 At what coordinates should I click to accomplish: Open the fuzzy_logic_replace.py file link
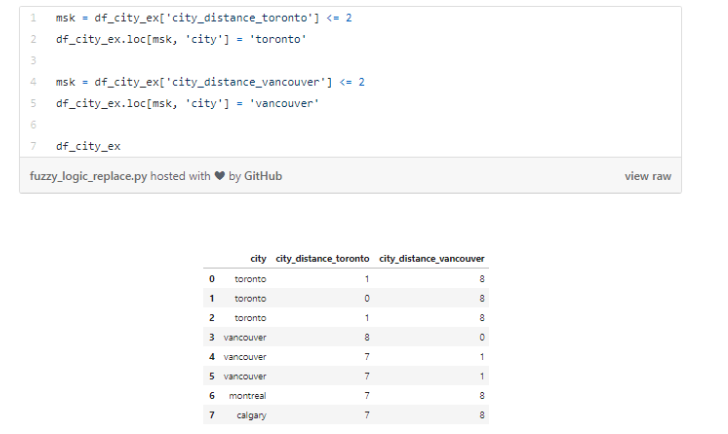pos(88,176)
